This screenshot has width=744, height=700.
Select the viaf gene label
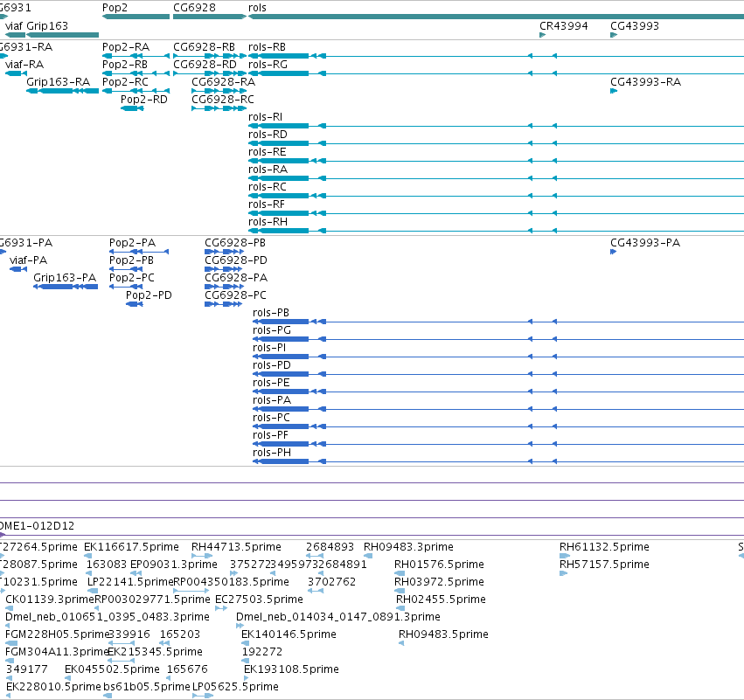(x=14, y=25)
